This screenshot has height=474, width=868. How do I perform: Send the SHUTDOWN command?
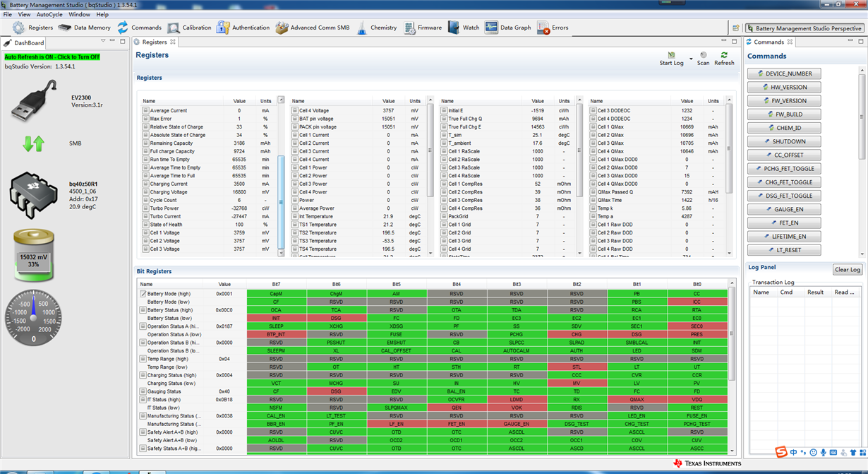click(784, 141)
